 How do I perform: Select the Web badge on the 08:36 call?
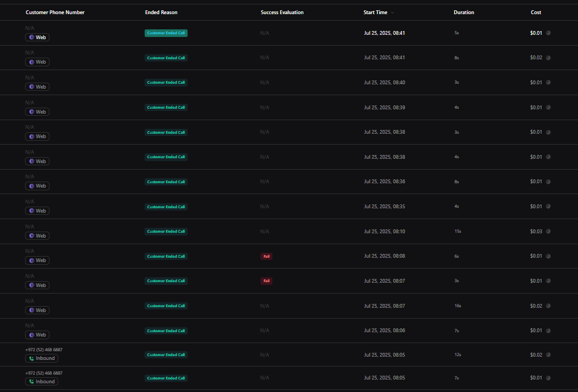(37, 186)
